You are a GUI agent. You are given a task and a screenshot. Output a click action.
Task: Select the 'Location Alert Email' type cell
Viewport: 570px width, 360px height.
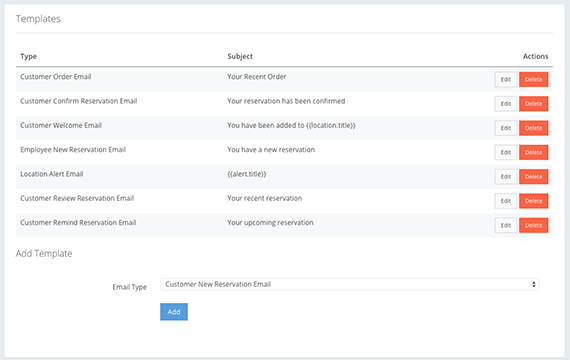(52, 174)
